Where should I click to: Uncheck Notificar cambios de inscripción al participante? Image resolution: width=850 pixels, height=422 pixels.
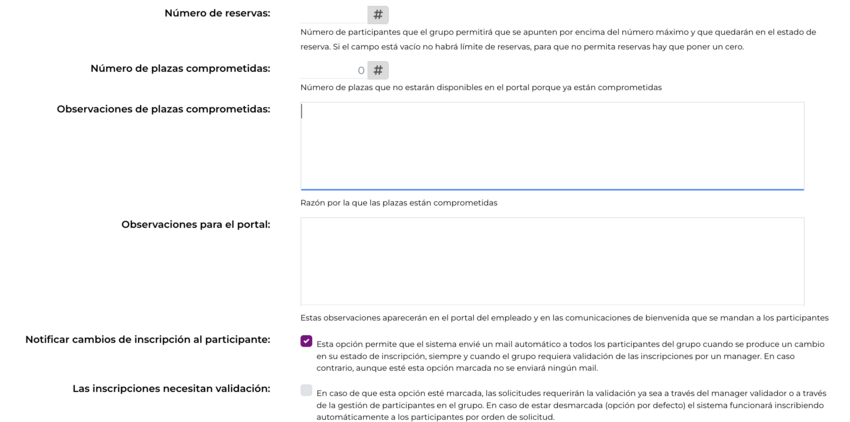click(306, 341)
